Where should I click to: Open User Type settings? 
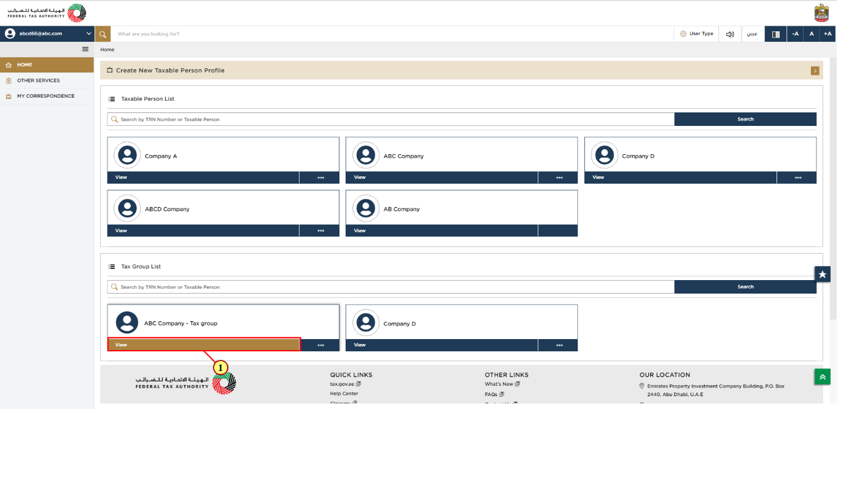click(x=697, y=34)
